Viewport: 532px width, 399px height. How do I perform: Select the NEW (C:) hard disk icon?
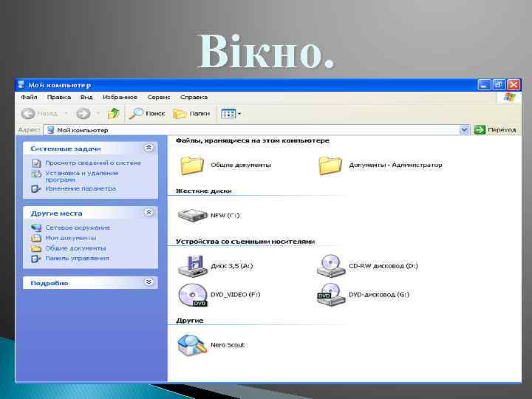point(192,216)
